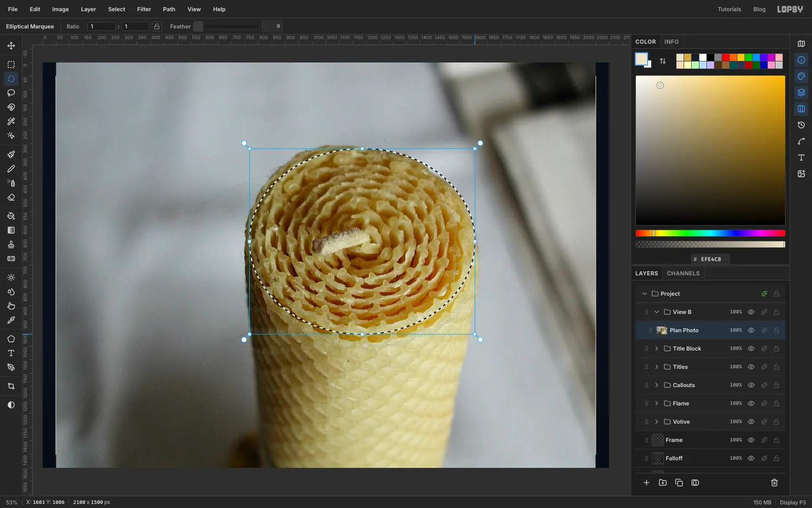Collapse the View B group

coord(657,312)
